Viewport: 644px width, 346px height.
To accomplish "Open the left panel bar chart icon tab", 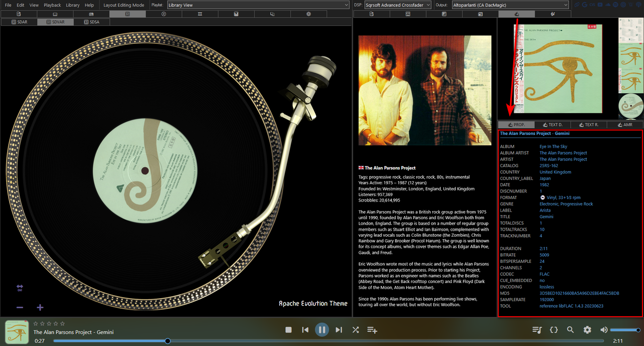I will pos(236,14).
